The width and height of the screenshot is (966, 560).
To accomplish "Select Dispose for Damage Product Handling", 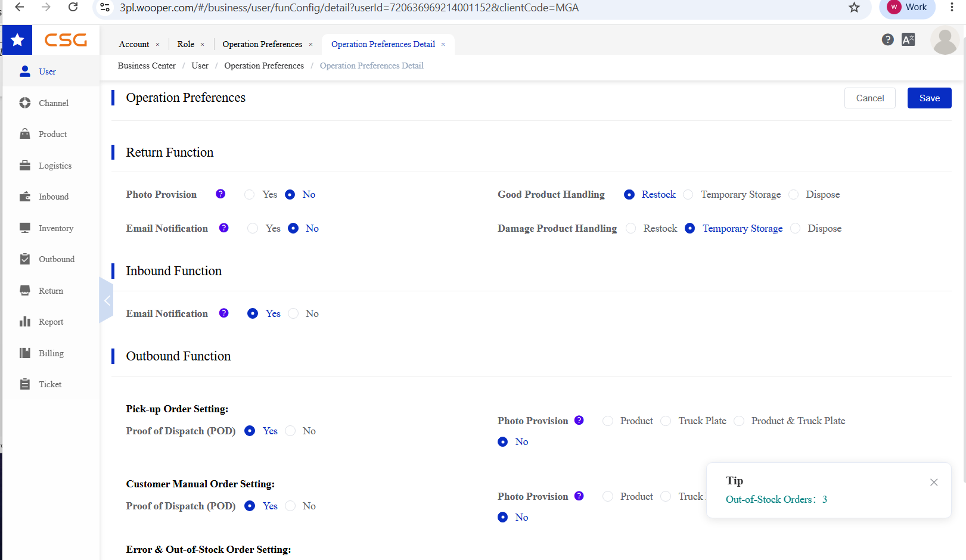I will [795, 229].
